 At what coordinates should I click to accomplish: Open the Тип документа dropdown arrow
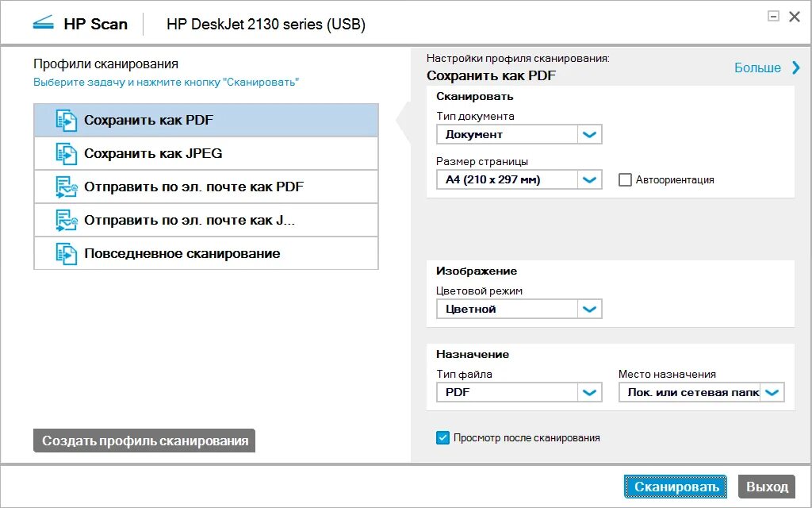pyautogui.click(x=589, y=135)
